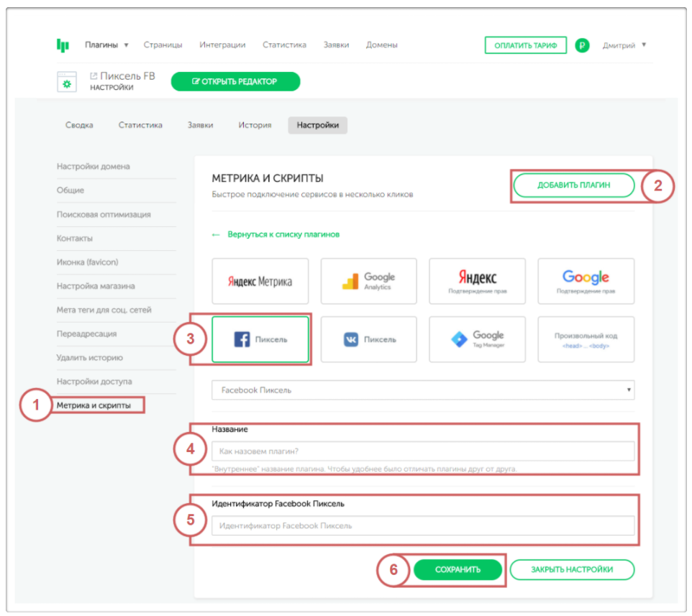Click Вернуться к списку плагинов link
Screen dimensions: 692x616
[x=283, y=234]
